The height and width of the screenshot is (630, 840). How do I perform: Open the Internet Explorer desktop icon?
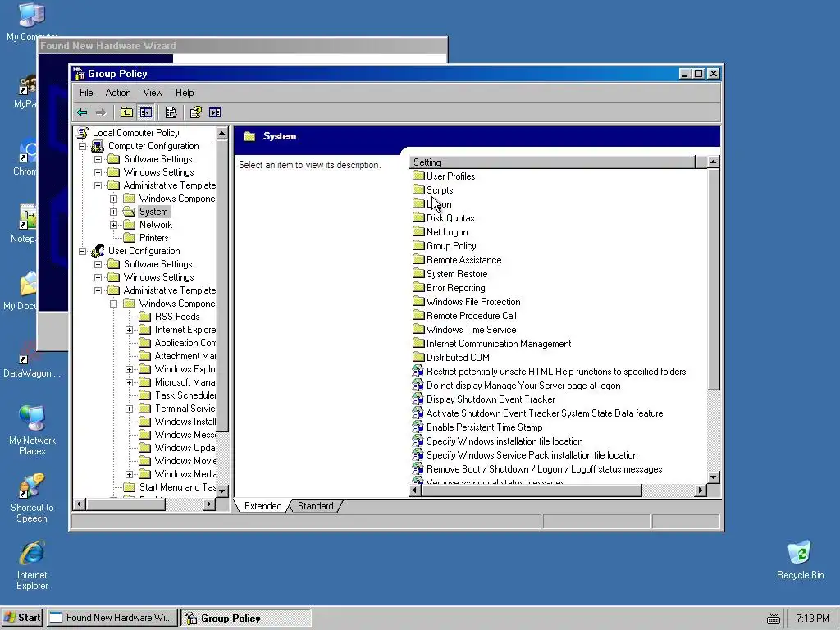pos(32,566)
